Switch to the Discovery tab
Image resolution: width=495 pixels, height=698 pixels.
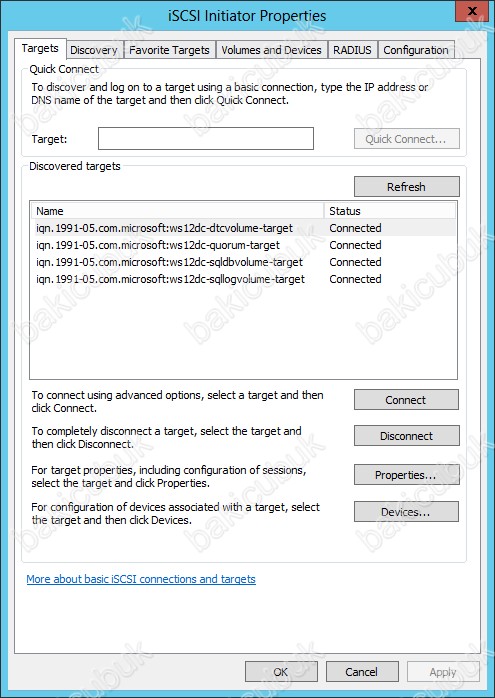[94, 50]
